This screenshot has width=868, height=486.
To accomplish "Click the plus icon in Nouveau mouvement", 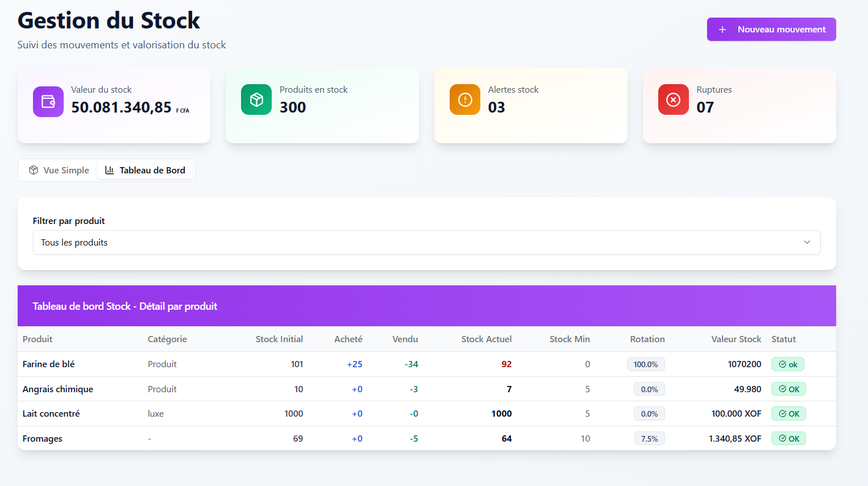I will pos(722,30).
